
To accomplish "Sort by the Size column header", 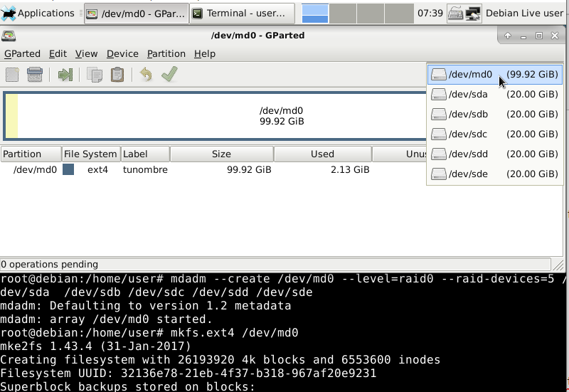I will click(x=222, y=154).
